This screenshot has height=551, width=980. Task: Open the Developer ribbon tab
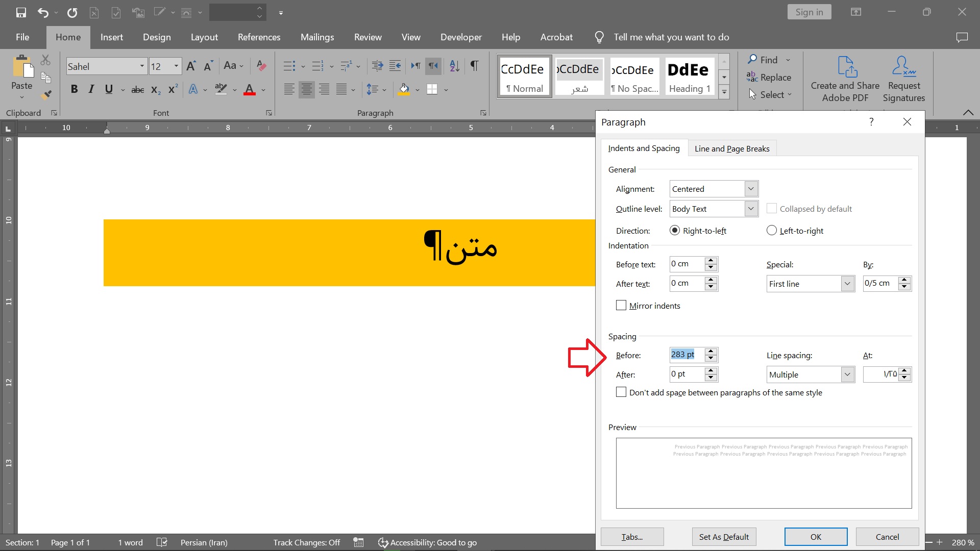pyautogui.click(x=461, y=37)
